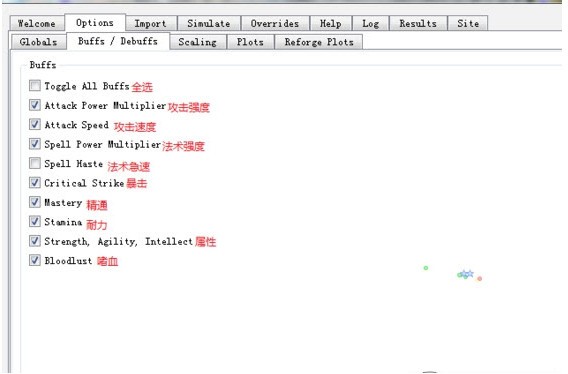The height and width of the screenshot is (374, 568).
Task: Switch to Globals sub-tab
Action: click(x=38, y=42)
